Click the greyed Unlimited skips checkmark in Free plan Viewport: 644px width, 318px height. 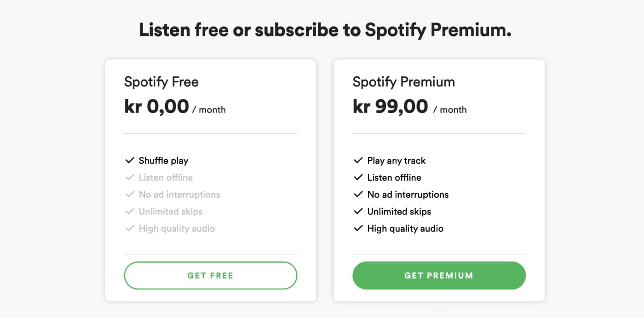point(129,211)
